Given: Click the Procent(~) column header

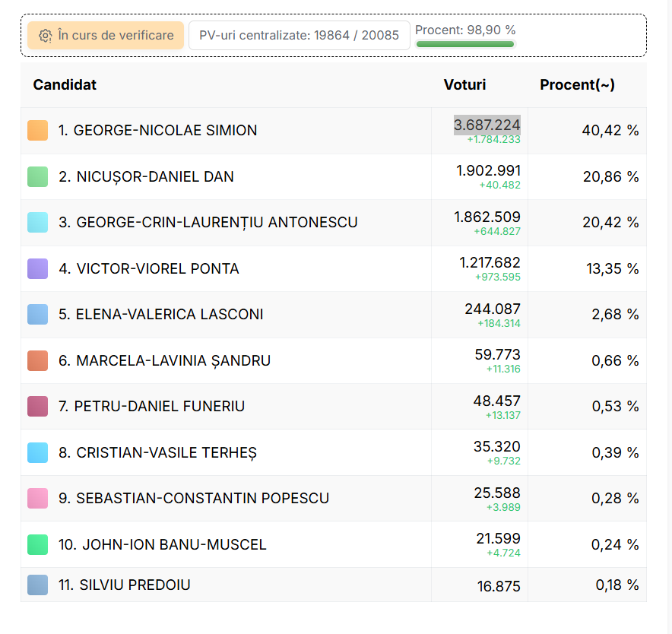Looking at the screenshot, I should tap(577, 84).
